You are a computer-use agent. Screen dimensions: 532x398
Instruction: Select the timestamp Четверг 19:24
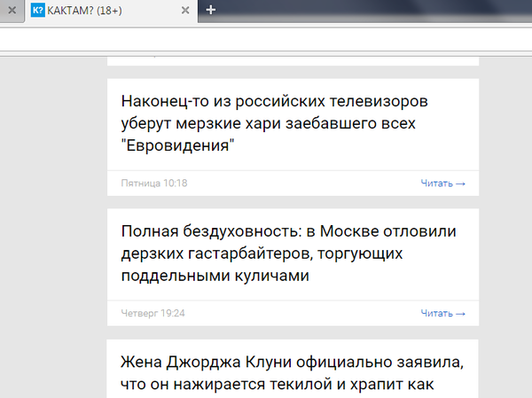point(153,313)
